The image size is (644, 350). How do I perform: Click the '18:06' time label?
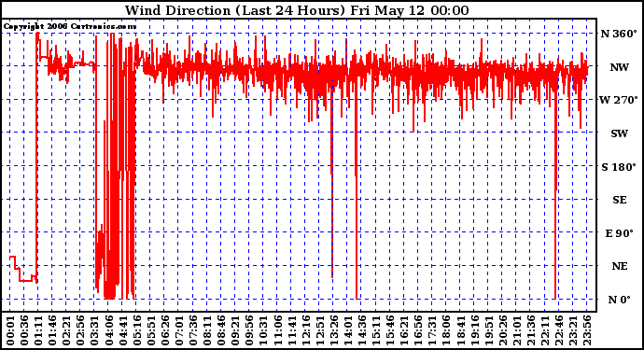click(446, 331)
